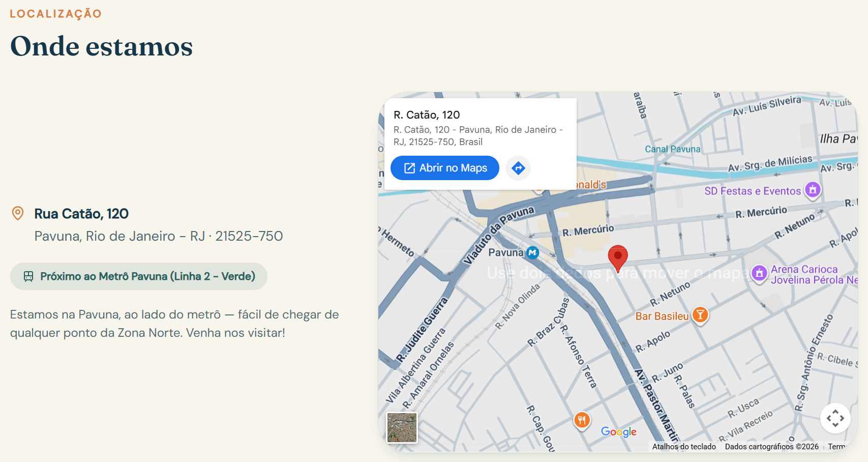The width and height of the screenshot is (868, 462).
Task: Open the Pavuna metro station marker
Action: point(532,252)
